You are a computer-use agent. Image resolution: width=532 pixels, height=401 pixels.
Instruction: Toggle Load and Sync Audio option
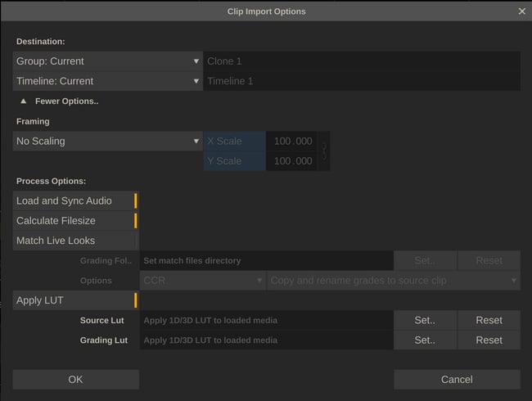click(x=75, y=200)
